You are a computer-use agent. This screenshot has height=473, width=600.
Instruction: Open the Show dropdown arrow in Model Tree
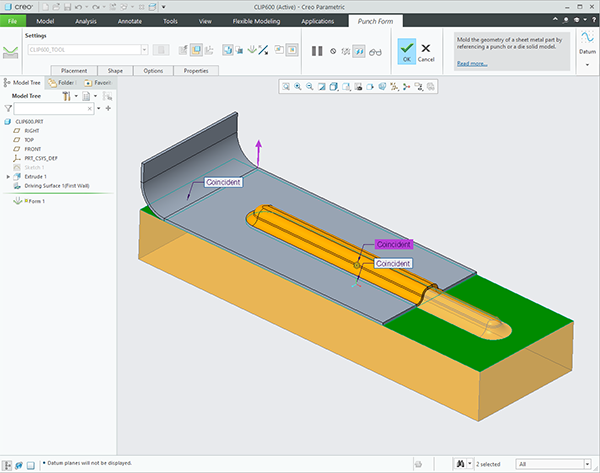95,96
